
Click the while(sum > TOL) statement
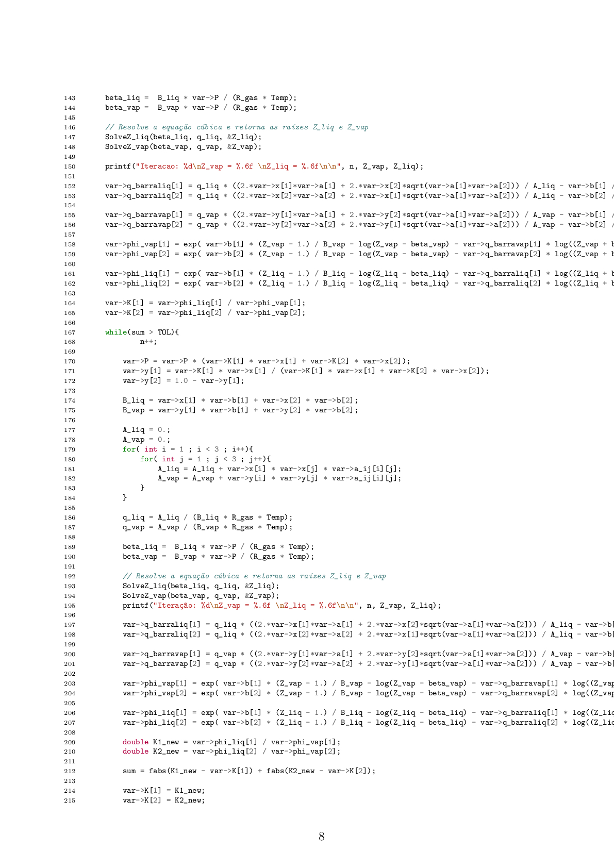tap(142, 332)
